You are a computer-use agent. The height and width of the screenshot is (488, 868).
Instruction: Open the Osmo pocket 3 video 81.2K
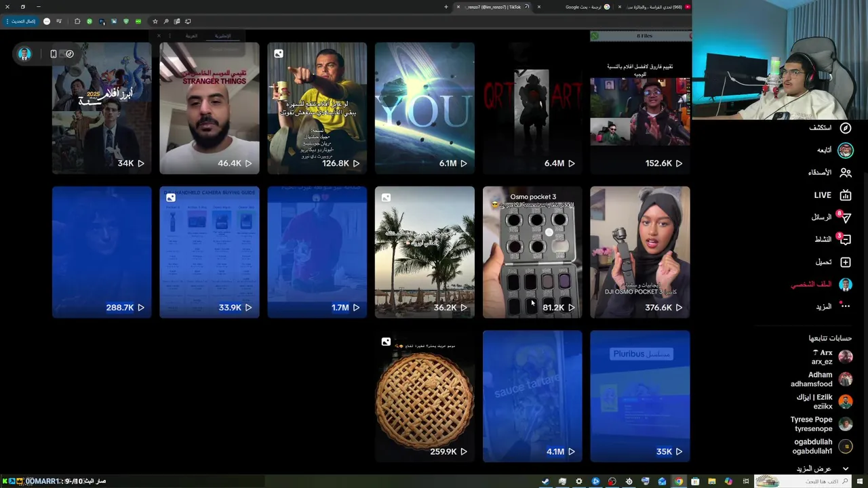[532, 252]
